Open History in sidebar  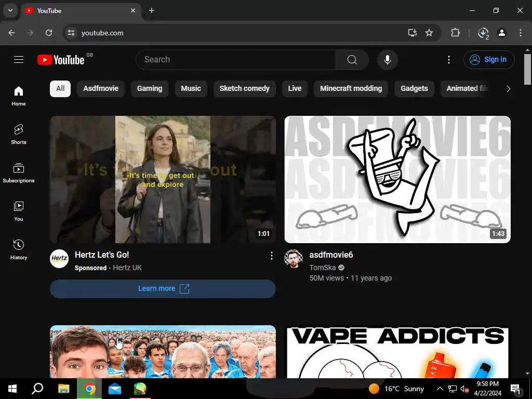point(19,249)
